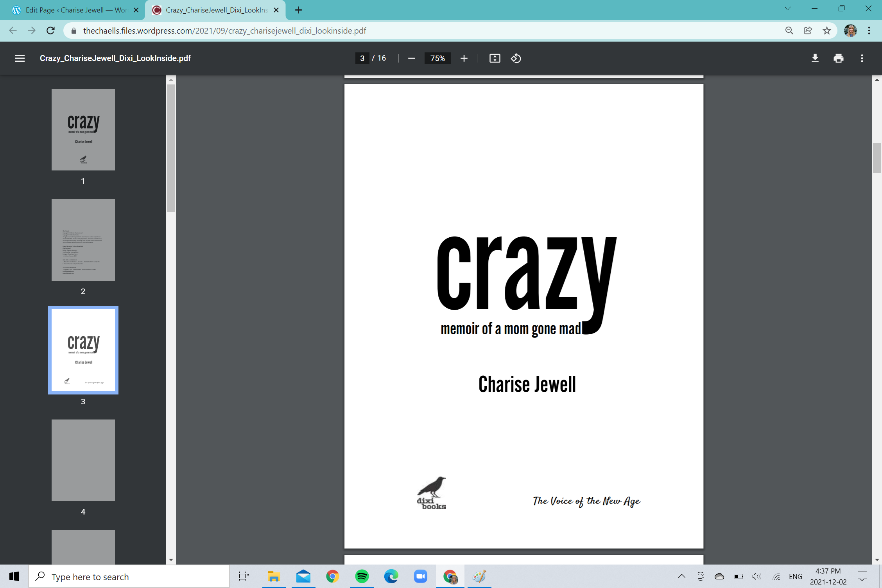Reload the current page
The image size is (882, 588).
50,30
